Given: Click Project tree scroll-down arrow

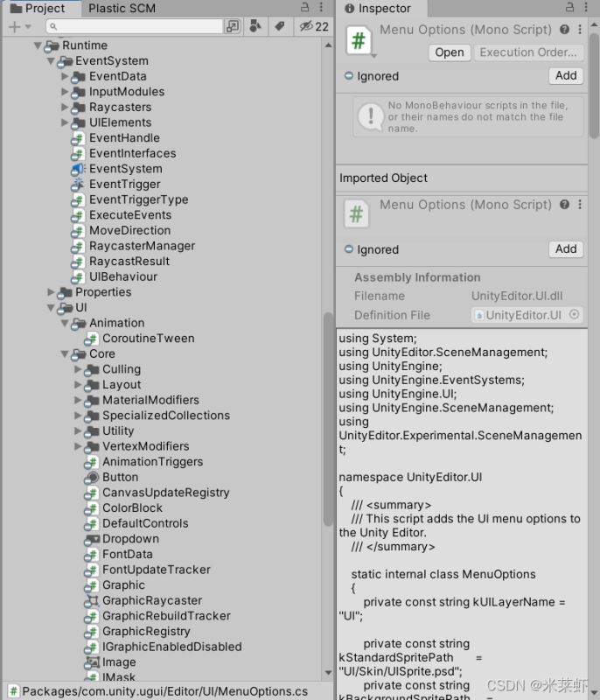Looking at the screenshot, I should (328, 672).
